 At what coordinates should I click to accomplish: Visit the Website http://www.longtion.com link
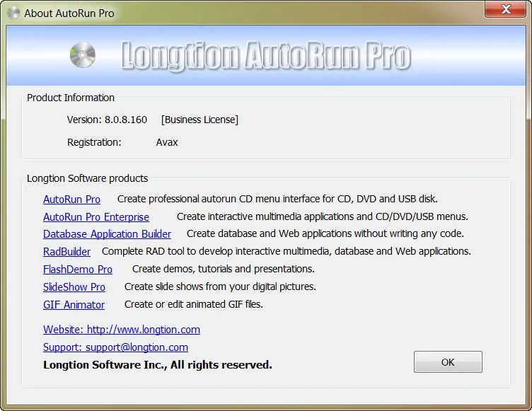[122, 330]
